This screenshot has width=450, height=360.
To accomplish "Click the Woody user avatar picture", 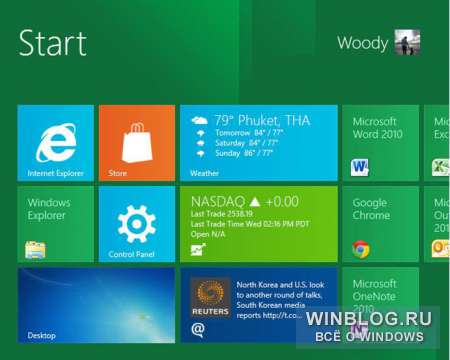I will click(407, 42).
